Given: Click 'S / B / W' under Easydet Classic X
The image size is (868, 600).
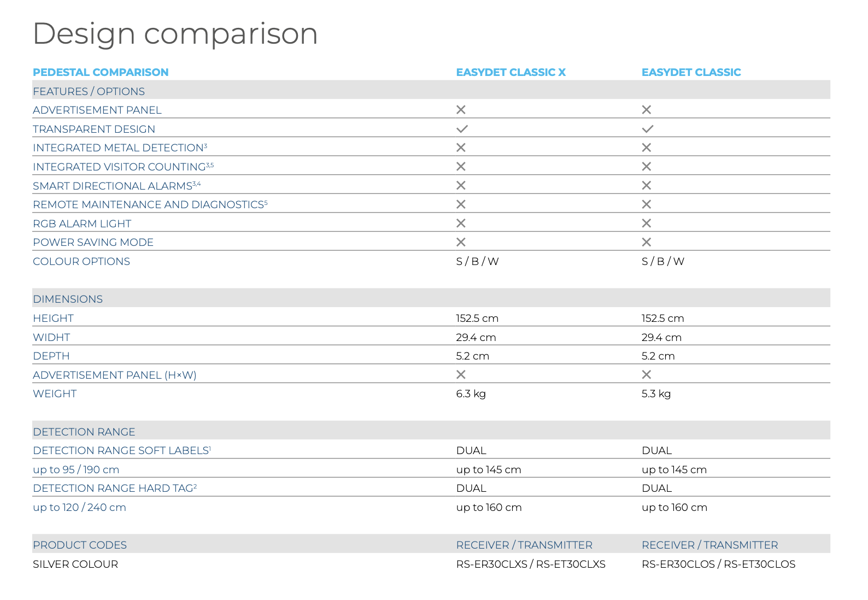Looking at the screenshot, I should [x=477, y=261].
